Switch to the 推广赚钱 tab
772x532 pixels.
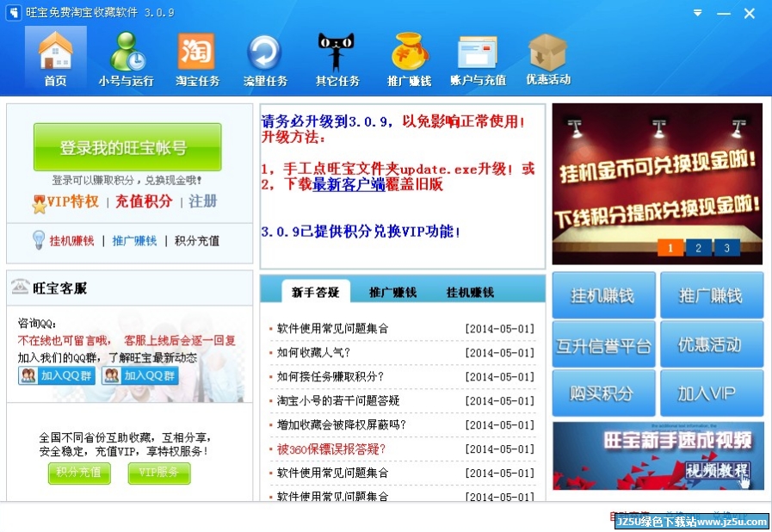pos(393,293)
